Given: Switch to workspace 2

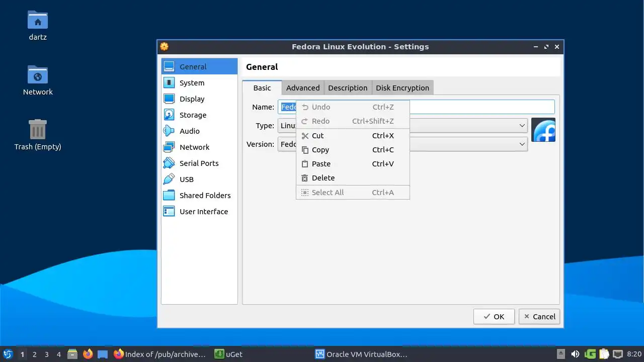Looking at the screenshot, I should pyautogui.click(x=34, y=354).
